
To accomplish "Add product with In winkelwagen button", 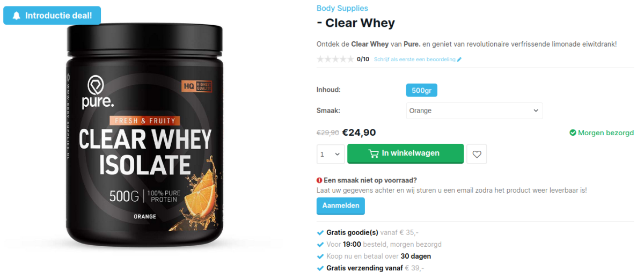I will tap(405, 153).
